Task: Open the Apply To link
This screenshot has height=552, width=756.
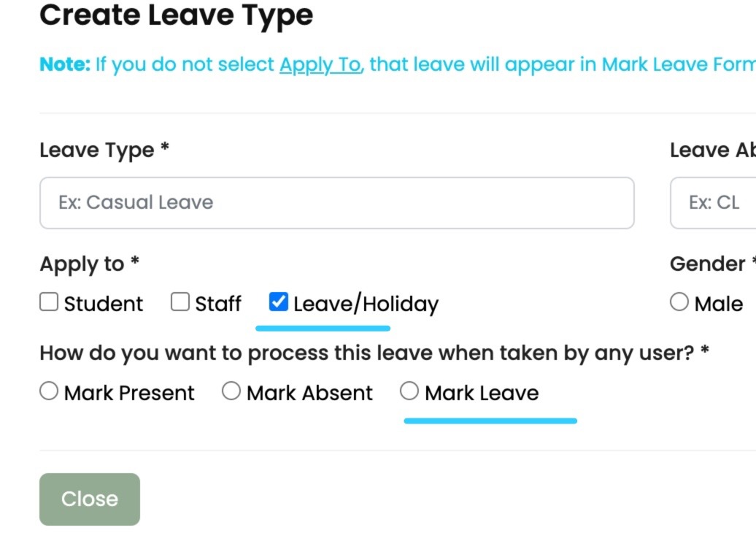Action: tap(321, 64)
